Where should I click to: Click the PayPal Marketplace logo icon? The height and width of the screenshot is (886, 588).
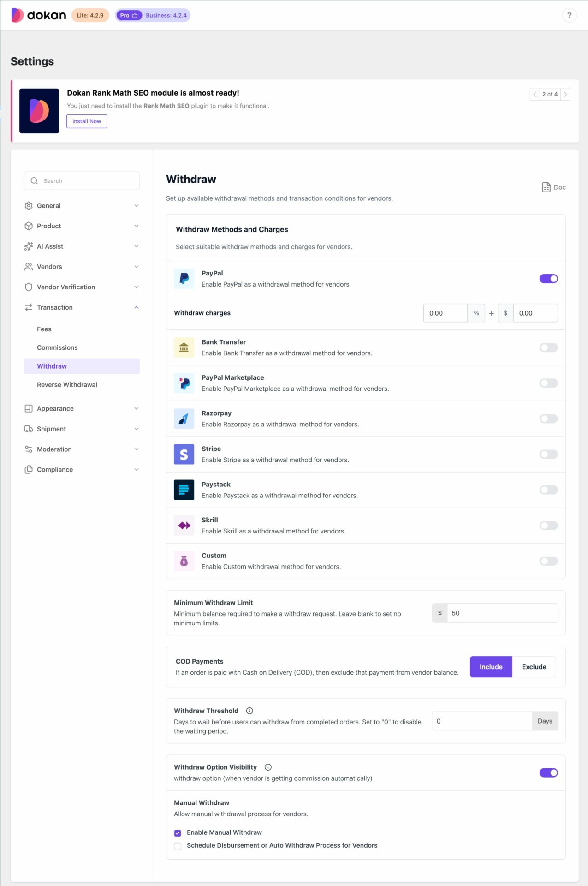click(184, 383)
